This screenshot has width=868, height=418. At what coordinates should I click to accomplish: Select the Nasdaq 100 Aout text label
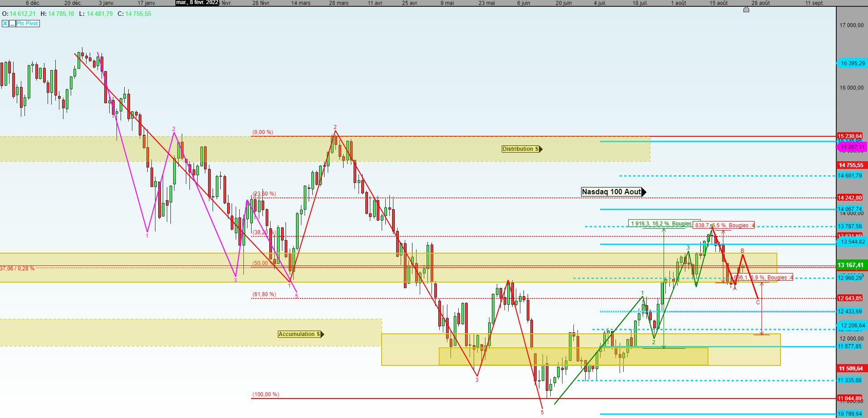coord(614,192)
